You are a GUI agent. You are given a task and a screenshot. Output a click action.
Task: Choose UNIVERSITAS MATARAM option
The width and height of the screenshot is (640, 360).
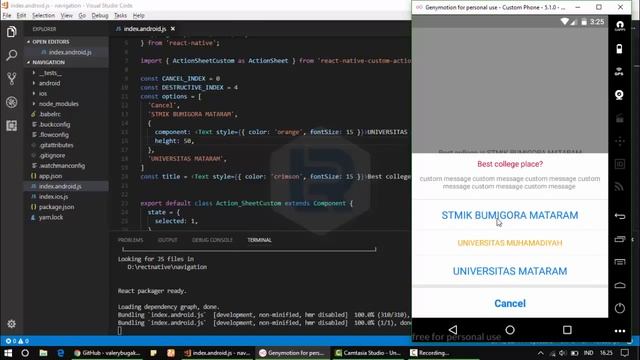point(510,271)
